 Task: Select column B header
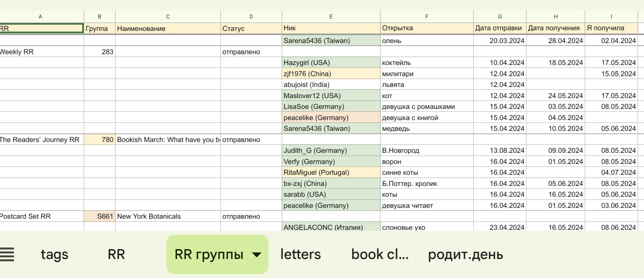tap(99, 17)
